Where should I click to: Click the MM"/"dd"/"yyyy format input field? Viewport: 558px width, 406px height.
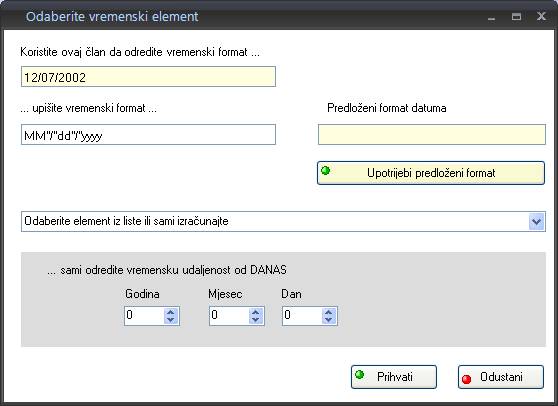148,135
